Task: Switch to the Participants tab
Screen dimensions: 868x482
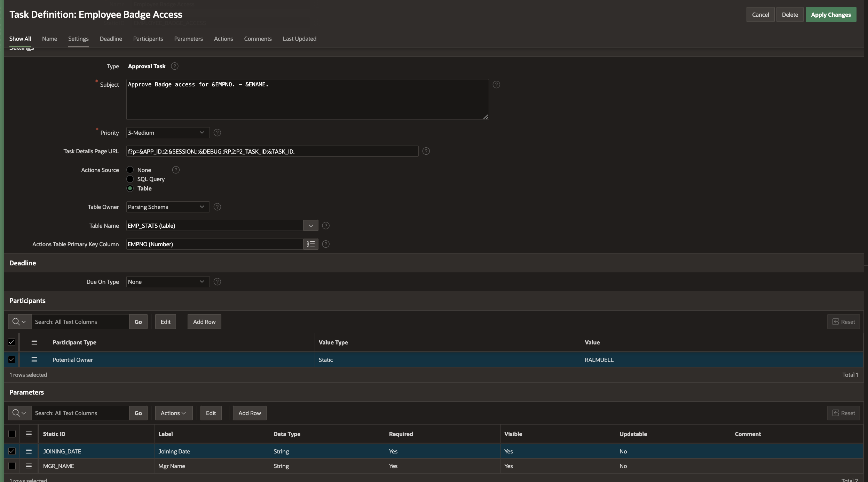Action: tap(148, 39)
